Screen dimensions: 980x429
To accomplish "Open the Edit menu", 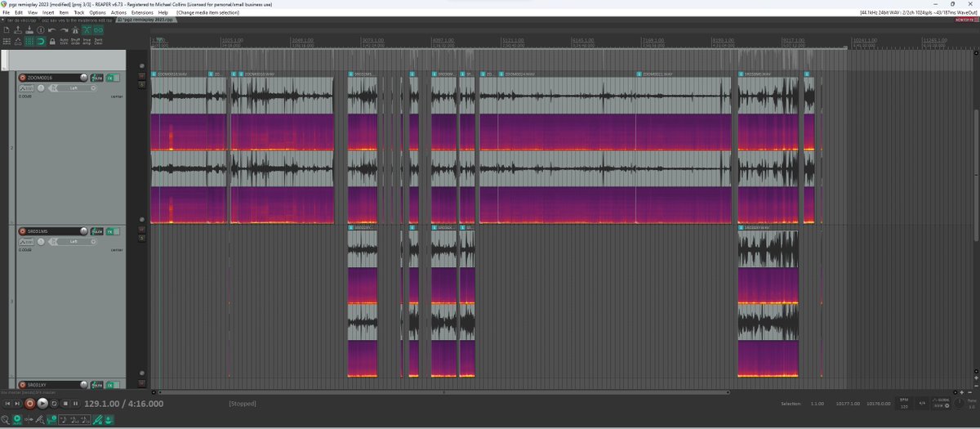I will 19,13.
